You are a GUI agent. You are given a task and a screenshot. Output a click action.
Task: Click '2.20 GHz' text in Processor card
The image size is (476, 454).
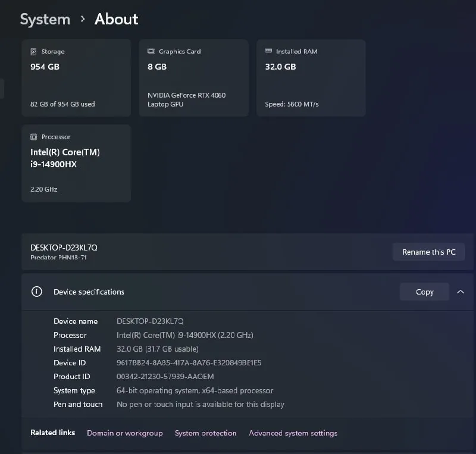click(x=43, y=189)
